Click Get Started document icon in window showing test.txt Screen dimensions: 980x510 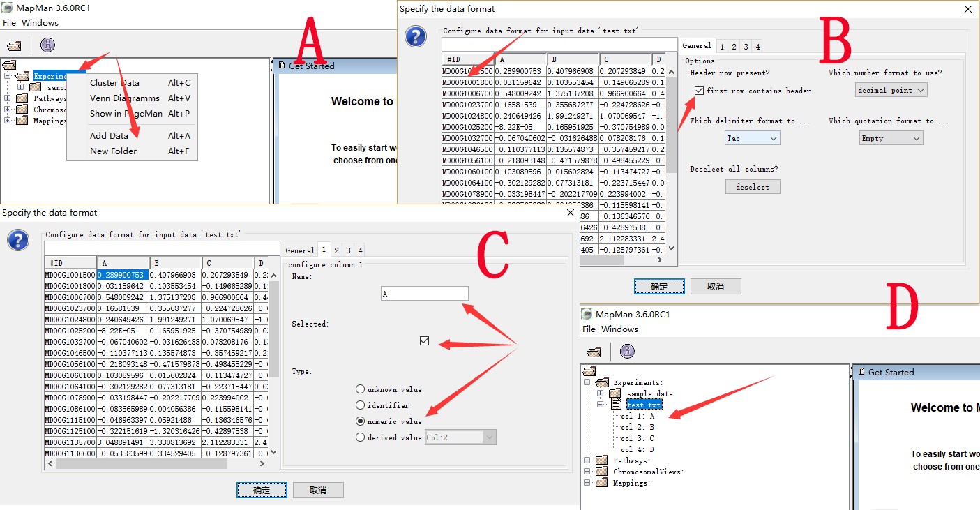tap(860, 373)
